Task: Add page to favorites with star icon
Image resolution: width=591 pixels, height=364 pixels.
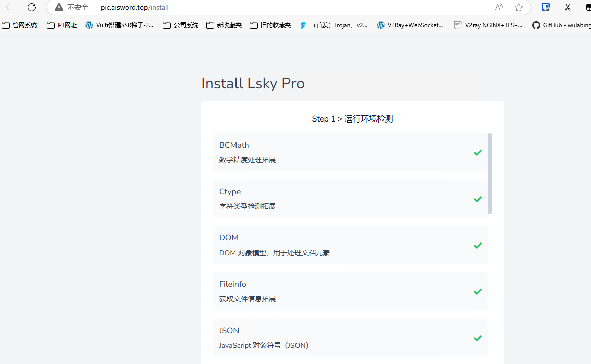Action: pyautogui.click(x=519, y=7)
